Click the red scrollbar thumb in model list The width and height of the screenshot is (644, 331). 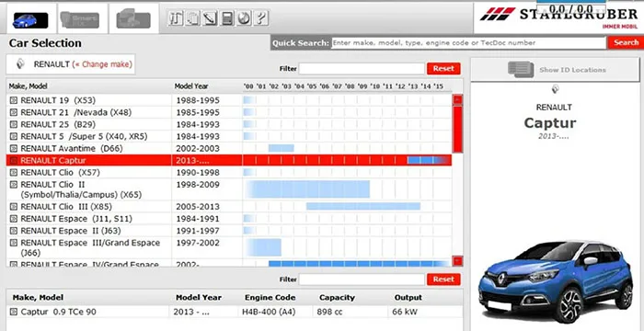457,129
